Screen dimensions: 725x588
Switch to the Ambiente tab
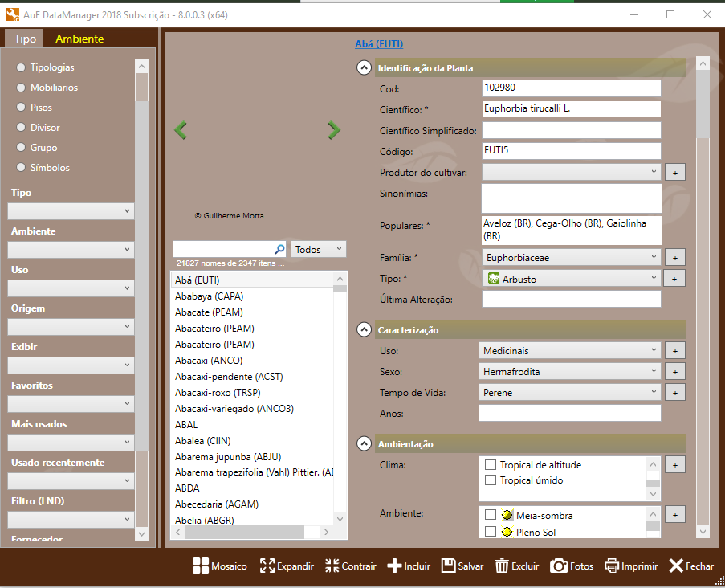point(79,39)
